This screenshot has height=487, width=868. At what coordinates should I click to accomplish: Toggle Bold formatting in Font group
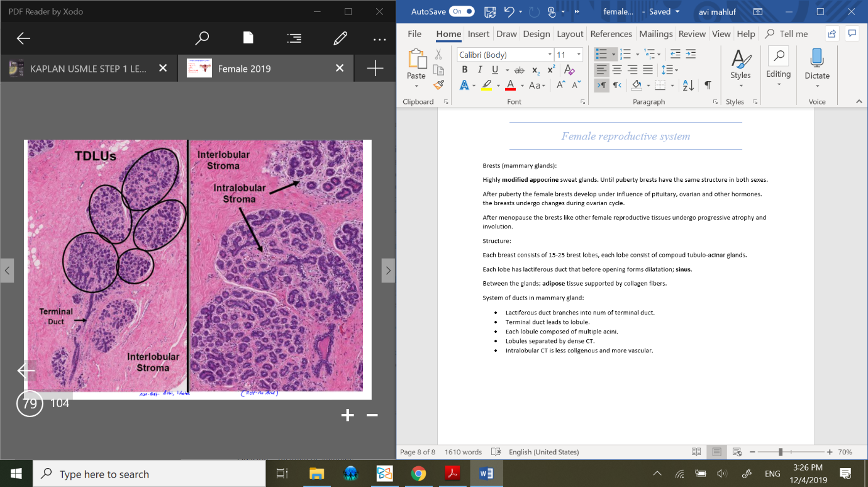465,70
